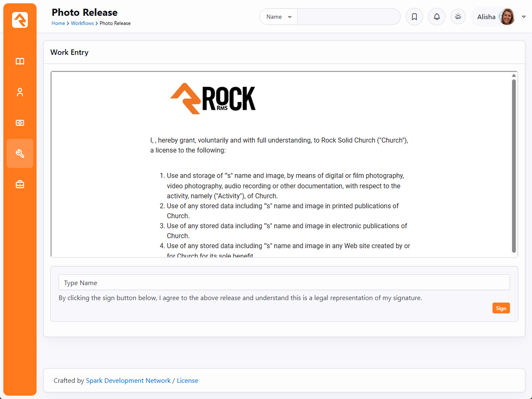Screen dimensions: 532x399
Task: Navigate to the Workflows breadcrumb
Action: click(x=82, y=23)
